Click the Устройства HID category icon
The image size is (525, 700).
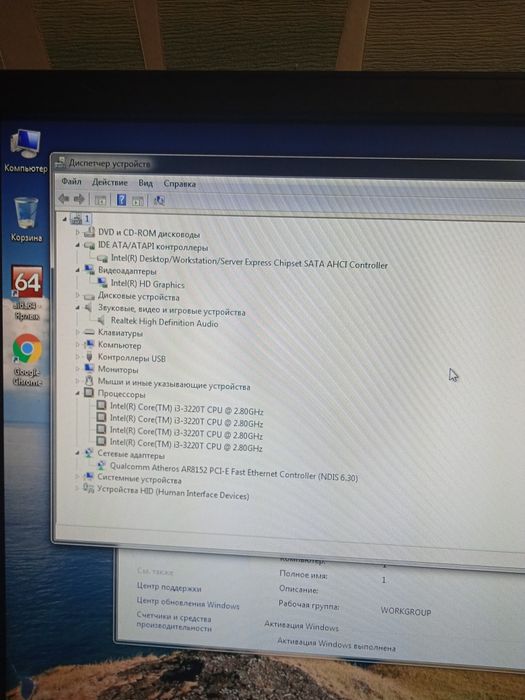tap(88, 488)
